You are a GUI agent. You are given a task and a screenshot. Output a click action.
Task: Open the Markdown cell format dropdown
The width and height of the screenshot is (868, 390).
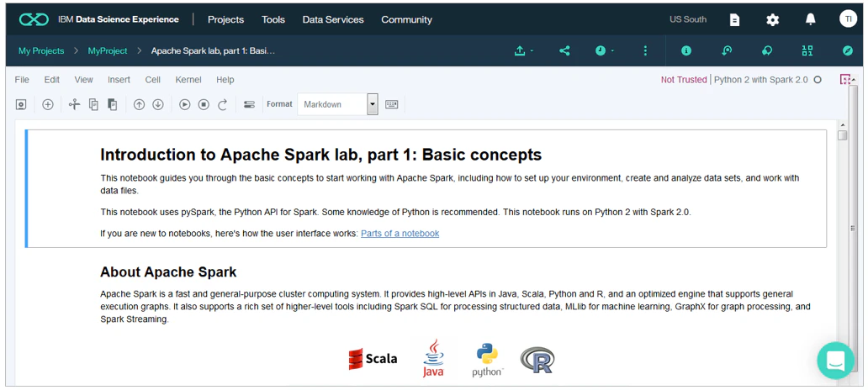(337, 104)
